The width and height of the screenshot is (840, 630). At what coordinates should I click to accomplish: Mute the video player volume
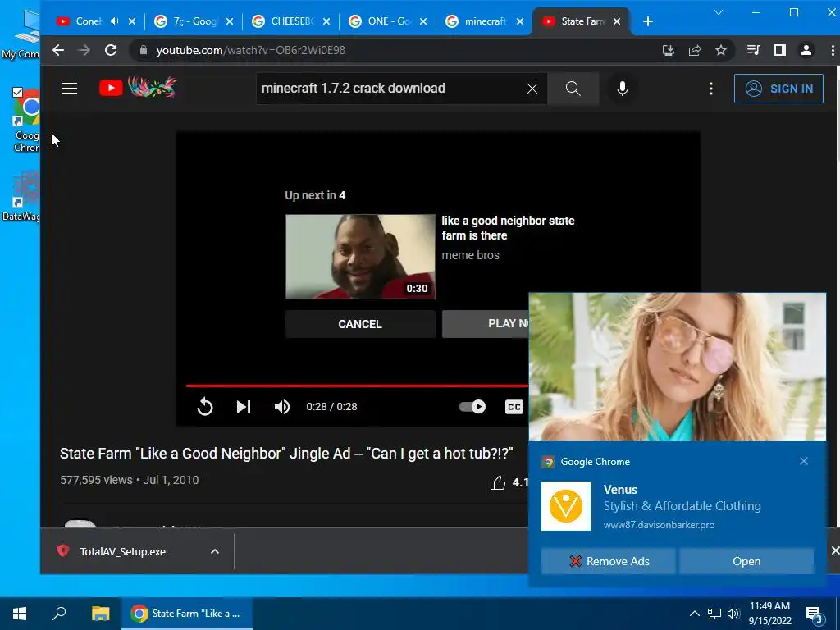tap(282, 407)
